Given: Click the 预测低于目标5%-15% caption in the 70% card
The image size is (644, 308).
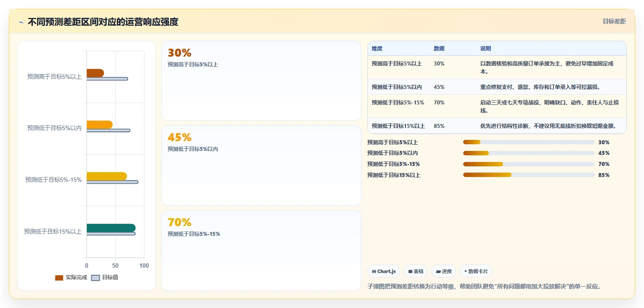Looking at the screenshot, I should [194, 234].
